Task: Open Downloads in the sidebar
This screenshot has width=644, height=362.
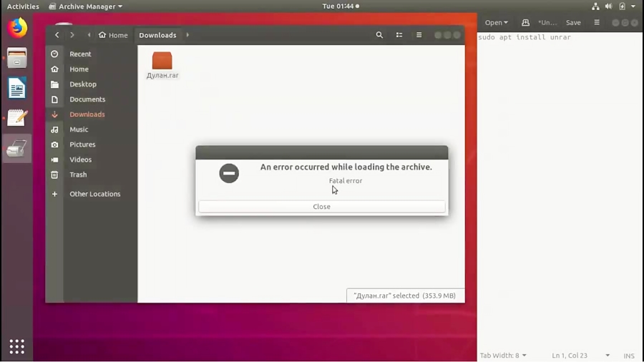Action: click(x=87, y=114)
